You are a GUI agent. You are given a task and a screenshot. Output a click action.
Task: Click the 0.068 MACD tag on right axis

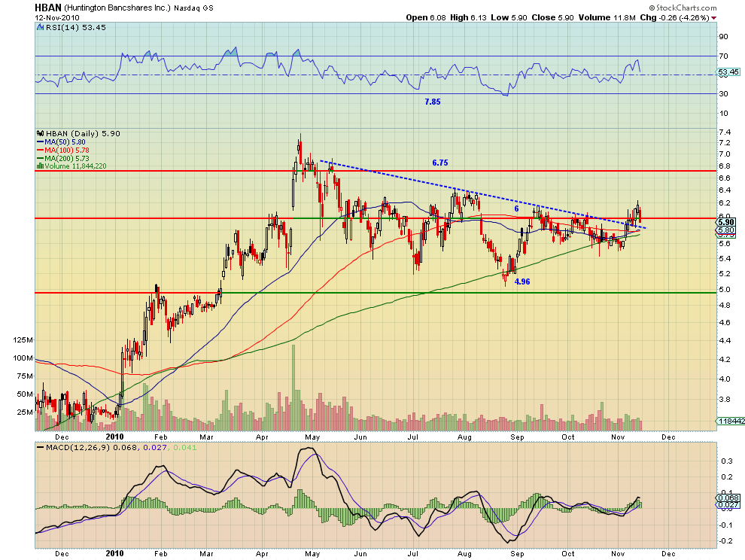pyautogui.click(x=729, y=498)
